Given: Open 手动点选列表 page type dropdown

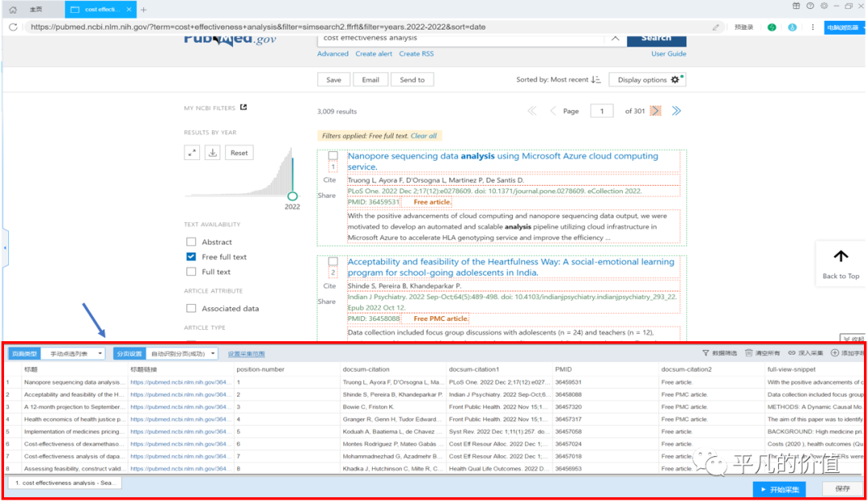Looking at the screenshot, I should coord(73,353).
